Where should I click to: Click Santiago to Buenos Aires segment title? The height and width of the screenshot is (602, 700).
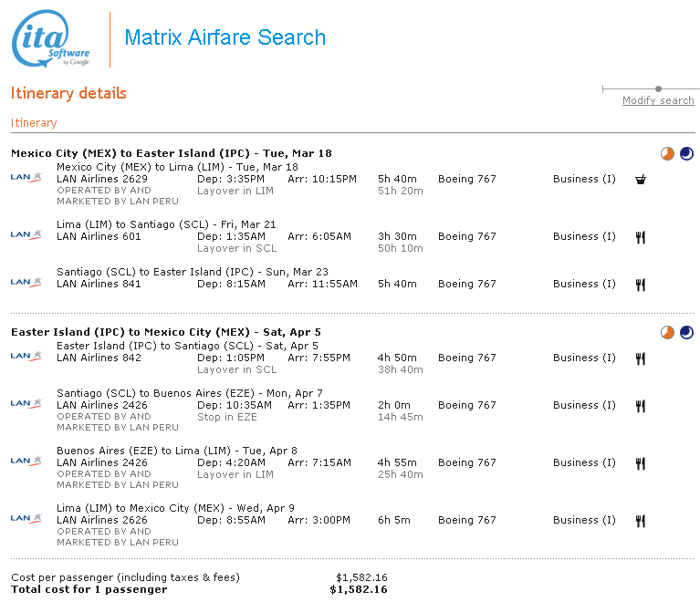click(189, 393)
